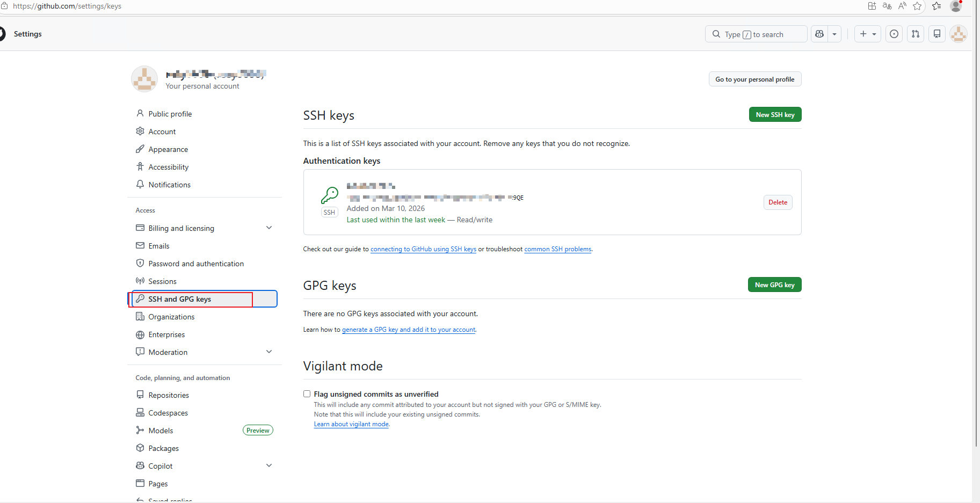The image size is (980, 503).
Task: Open the user avatar menu in header
Action: coord(959,34)
